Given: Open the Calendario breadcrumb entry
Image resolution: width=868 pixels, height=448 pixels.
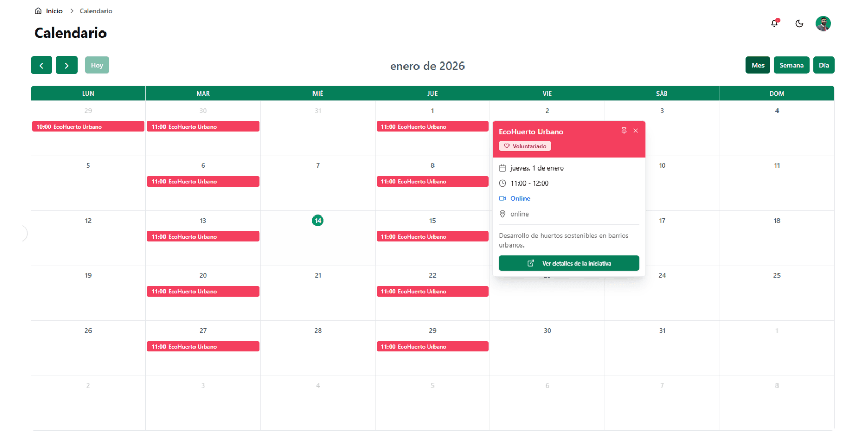Looking at the screenshot, I should (x=96, y=10).
